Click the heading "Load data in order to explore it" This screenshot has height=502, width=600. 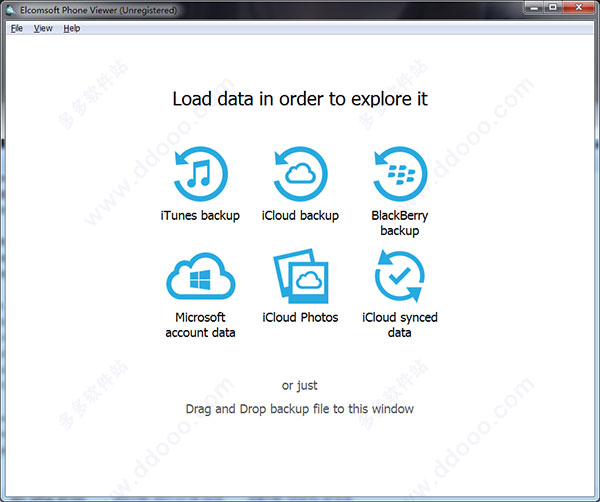300,99
